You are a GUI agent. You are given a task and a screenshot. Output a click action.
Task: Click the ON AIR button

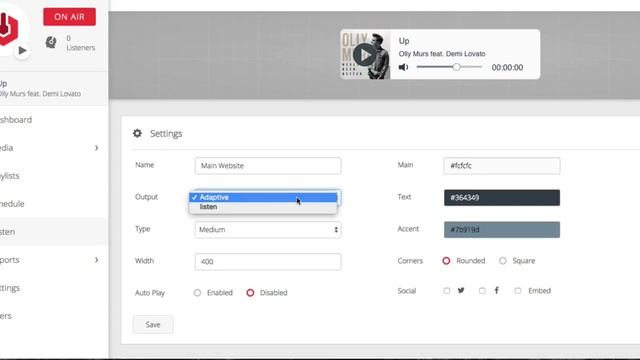[x=69, y=17]
